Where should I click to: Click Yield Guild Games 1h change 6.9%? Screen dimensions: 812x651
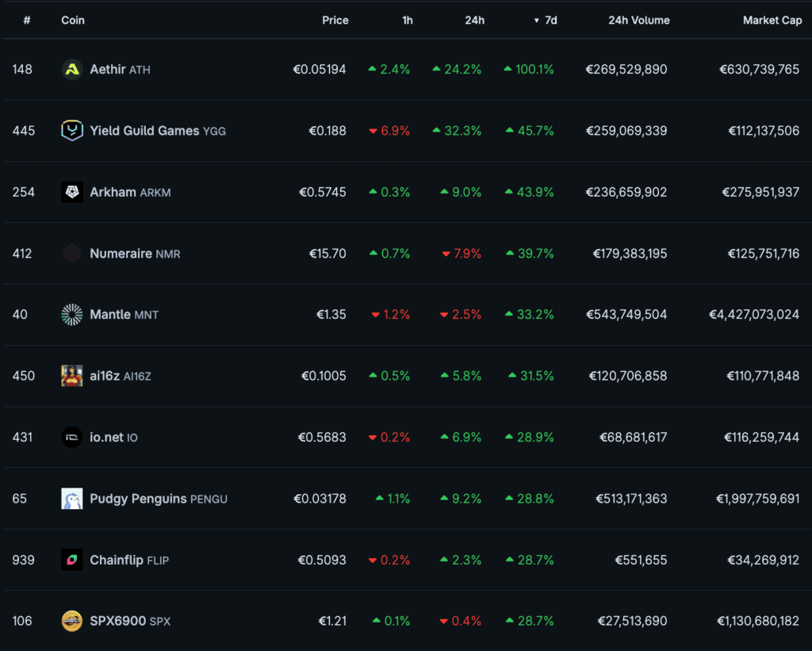click(389, 131)
